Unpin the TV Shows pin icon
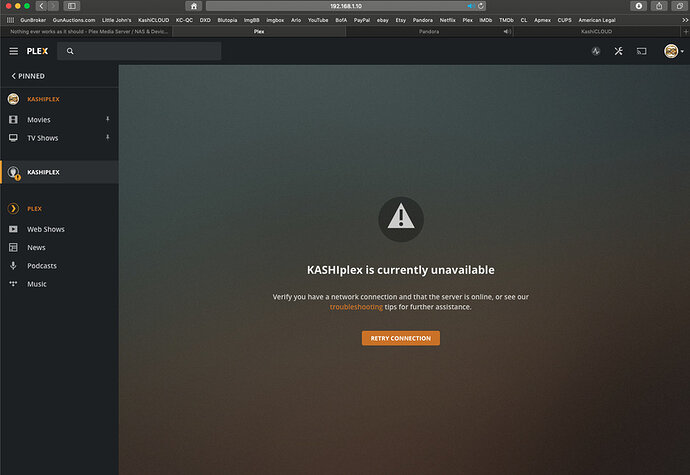 click(x=107, y=137)
